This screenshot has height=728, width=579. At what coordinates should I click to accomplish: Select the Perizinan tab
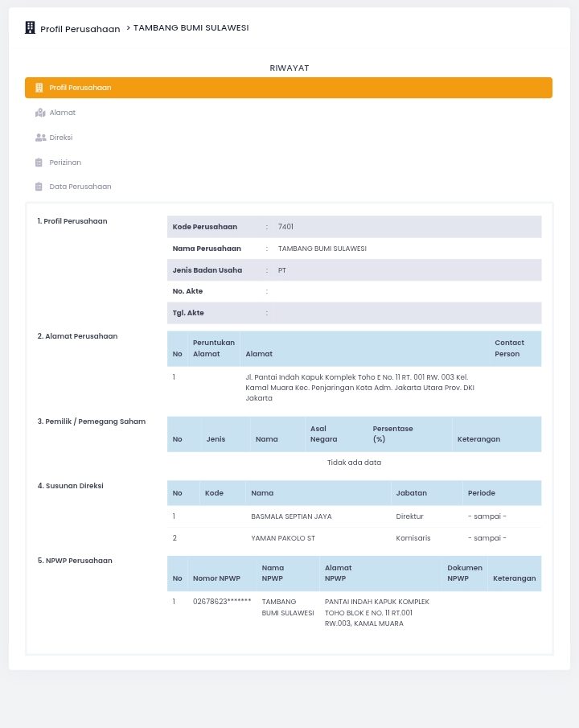click(x=65, y=162)
